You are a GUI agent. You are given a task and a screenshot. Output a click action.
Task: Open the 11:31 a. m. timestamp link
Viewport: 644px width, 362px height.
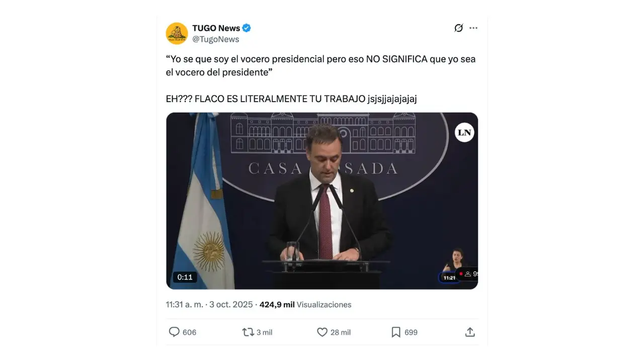click(x=184, y=305)
